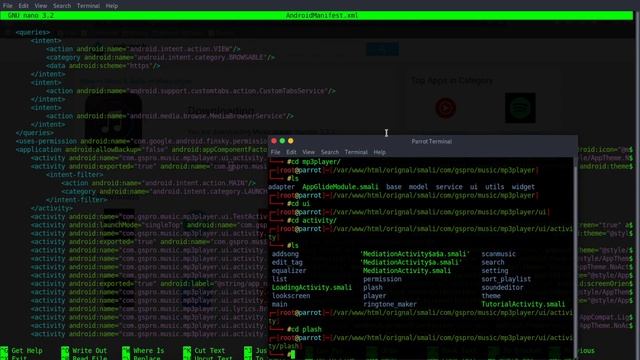Image resolution: width=640 pixels, height=360 pixels.
Task: Click sort_playlist directory in listing
Action: coord(506,279)
